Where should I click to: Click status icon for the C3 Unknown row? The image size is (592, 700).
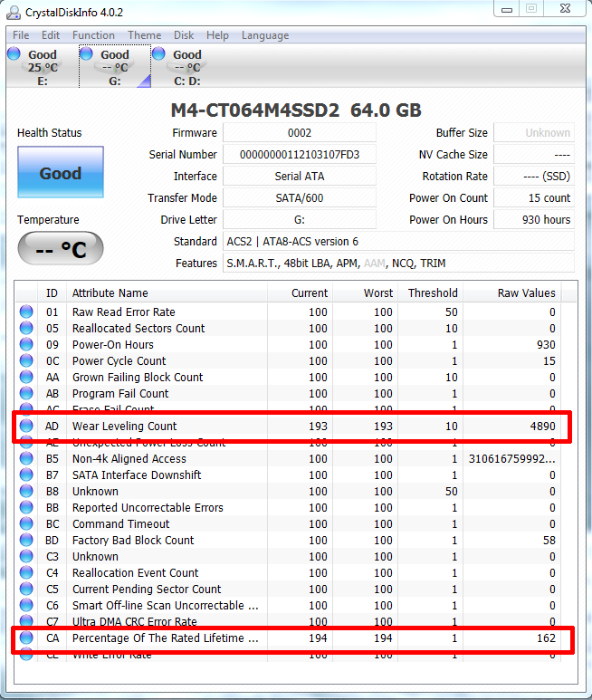click(26, 556)
